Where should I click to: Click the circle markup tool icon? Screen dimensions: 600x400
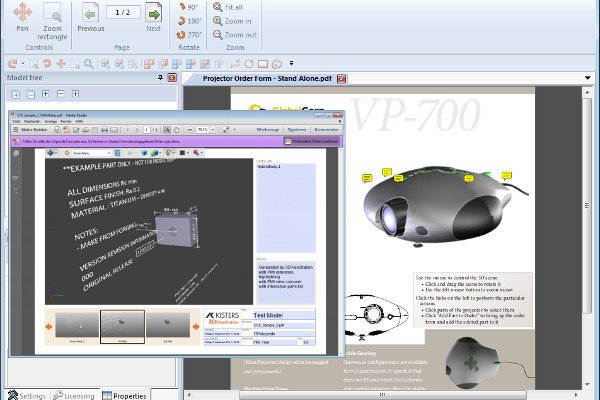pyautogui.click(x=249, y=64)
